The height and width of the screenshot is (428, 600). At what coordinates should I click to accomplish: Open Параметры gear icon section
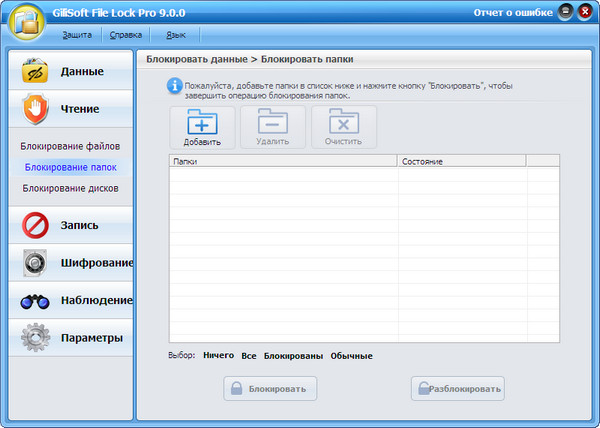coord(36,338)
